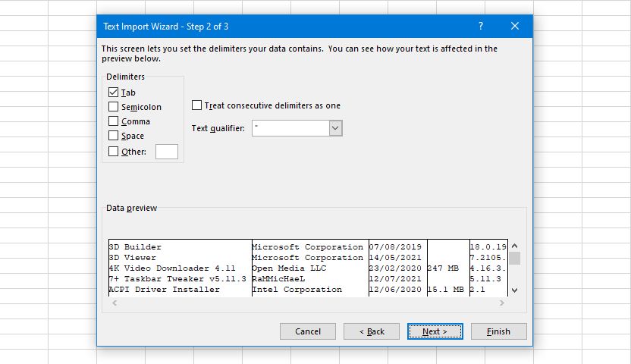
Task: Close the Text Import Wizard dialog
Action: [515, 26]
